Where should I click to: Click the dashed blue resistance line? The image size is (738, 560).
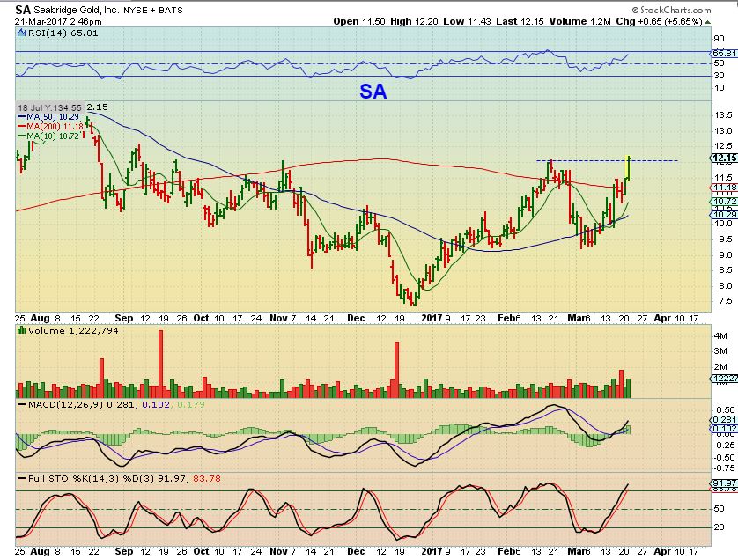pos(607,161)
